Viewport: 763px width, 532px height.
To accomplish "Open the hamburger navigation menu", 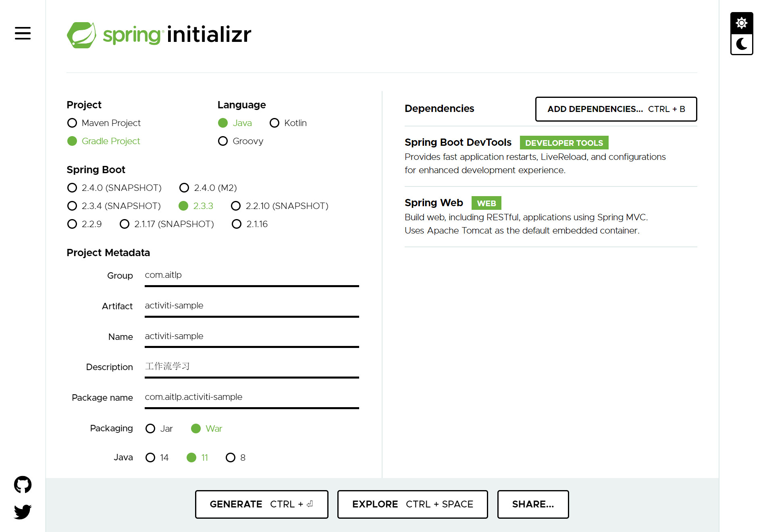I will click(x=23, y=33).
